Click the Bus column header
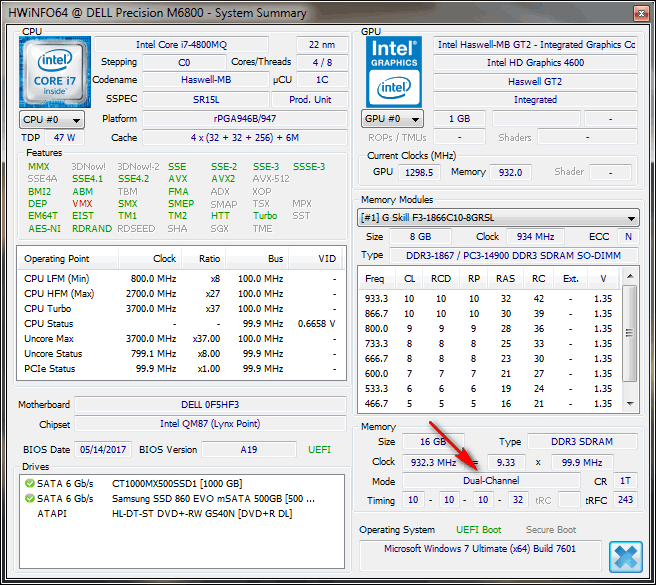The width and height of the screenshot is (656, 585). click(x=257, y=259)
